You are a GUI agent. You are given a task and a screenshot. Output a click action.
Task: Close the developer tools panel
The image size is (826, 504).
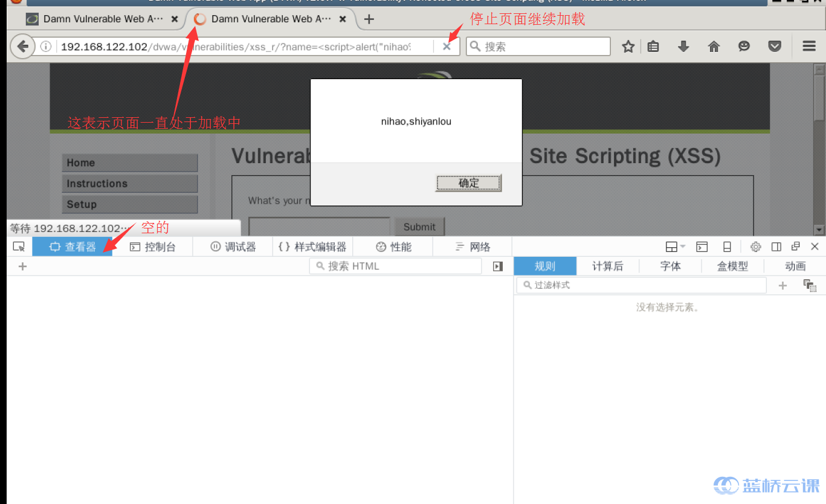815,247
